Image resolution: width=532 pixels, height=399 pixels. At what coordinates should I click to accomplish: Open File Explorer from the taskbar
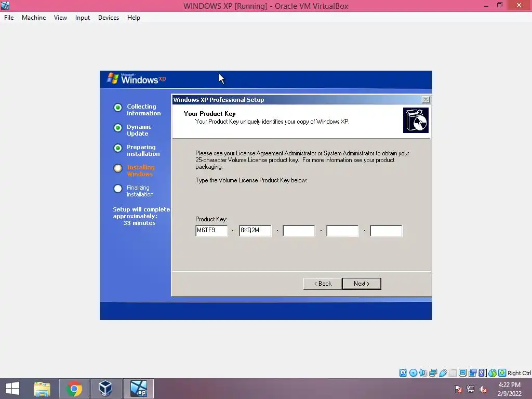(x=42, y=389)
